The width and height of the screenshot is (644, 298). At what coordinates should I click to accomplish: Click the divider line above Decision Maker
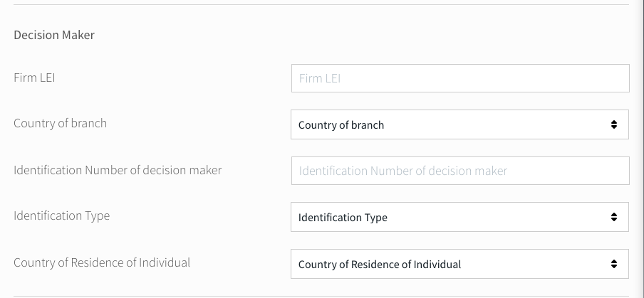click(x=321, y=5)
